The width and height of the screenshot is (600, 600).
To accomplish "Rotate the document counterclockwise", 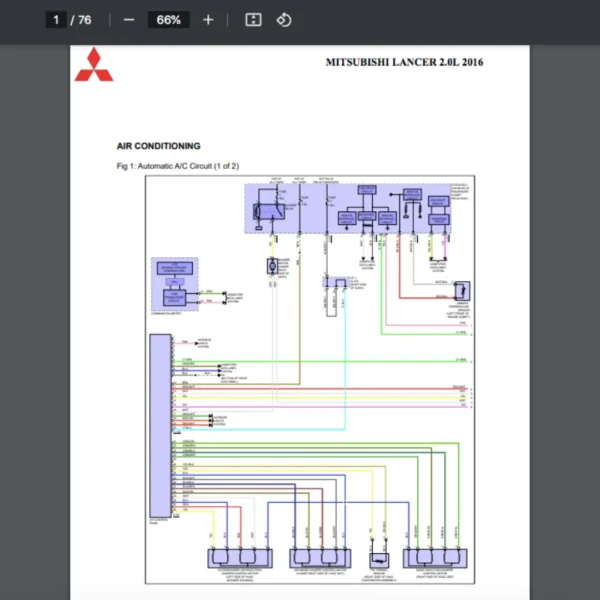I will tap(284, 20).
